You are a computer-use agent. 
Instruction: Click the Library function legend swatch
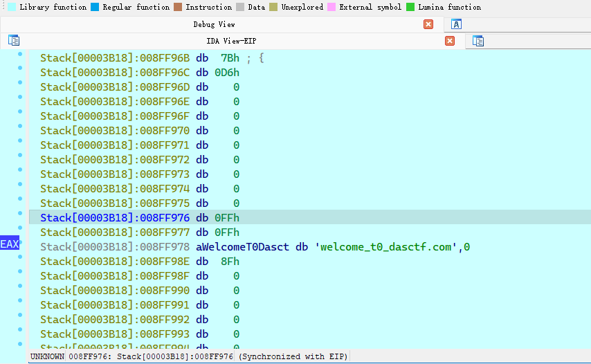(x=12, y=7)
